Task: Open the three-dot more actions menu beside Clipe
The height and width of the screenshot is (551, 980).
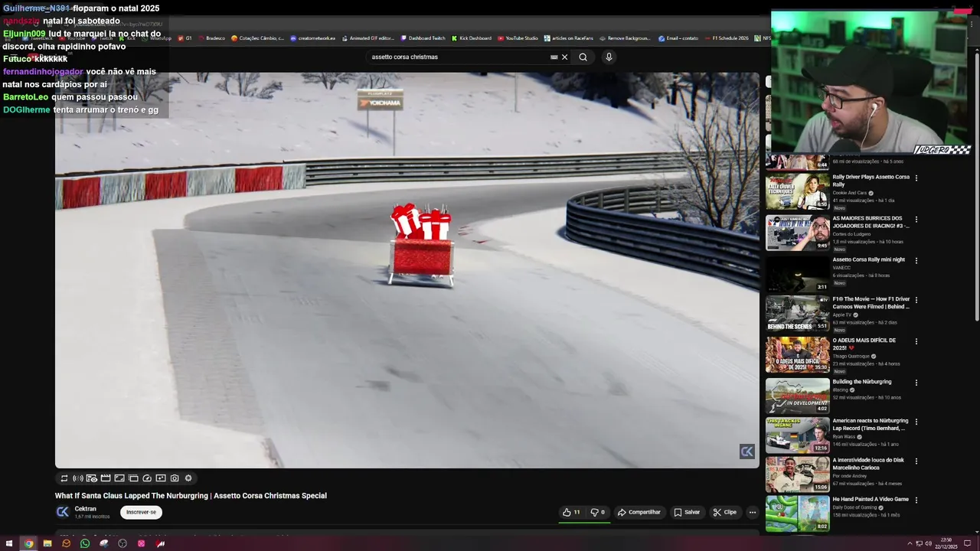Action: point(753,512)
